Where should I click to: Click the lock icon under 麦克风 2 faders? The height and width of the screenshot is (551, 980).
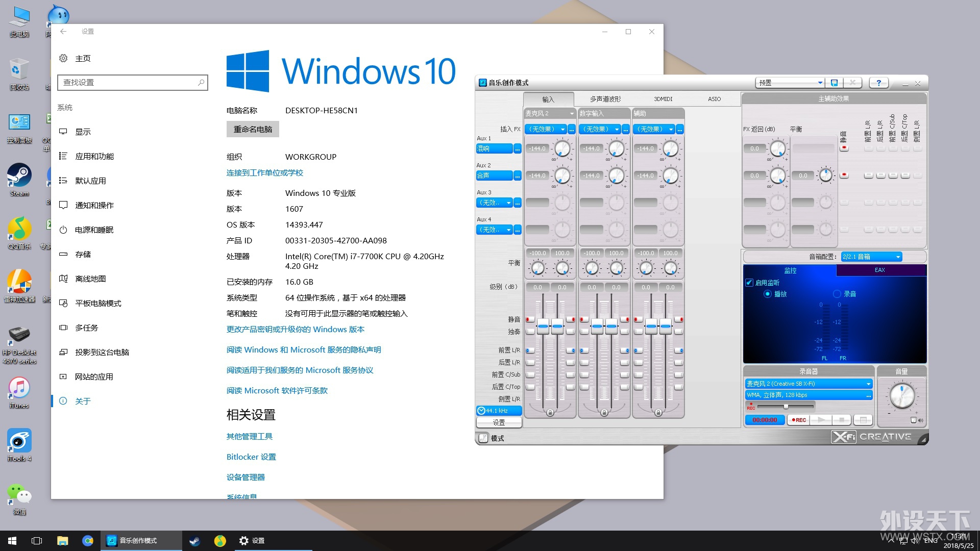tap(550, 412)
